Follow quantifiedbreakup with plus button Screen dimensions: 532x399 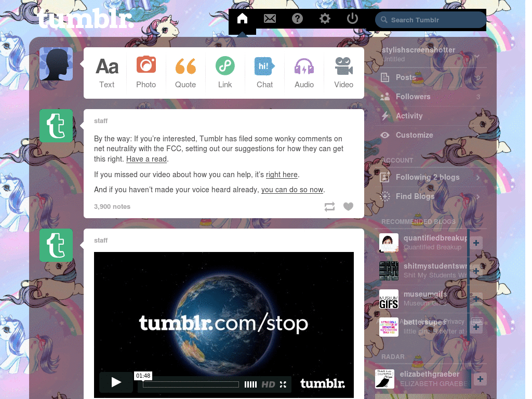pyautogui.click(x=476, y=243)
